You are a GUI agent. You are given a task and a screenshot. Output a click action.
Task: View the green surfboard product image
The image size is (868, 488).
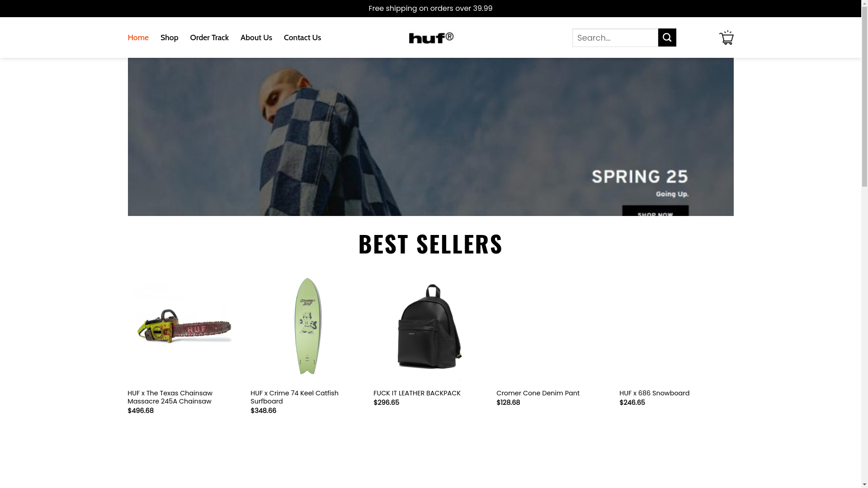pos(307,327)
